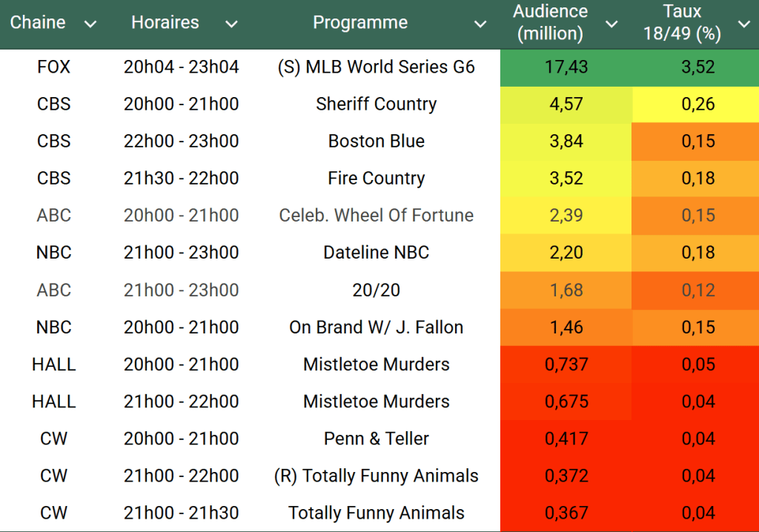Select the MLB World Series G6 cell
The image size is (759, 532).
[376, 67]
